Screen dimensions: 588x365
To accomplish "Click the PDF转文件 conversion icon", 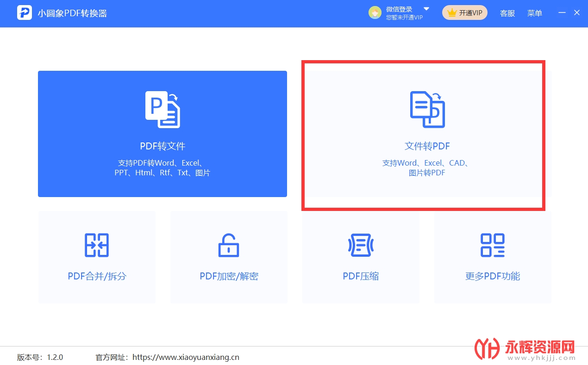I will (163, 110).
